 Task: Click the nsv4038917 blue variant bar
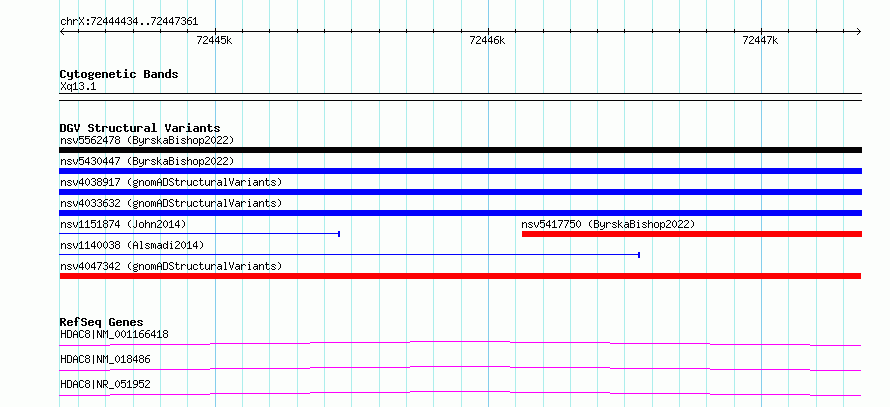(460, 192)
